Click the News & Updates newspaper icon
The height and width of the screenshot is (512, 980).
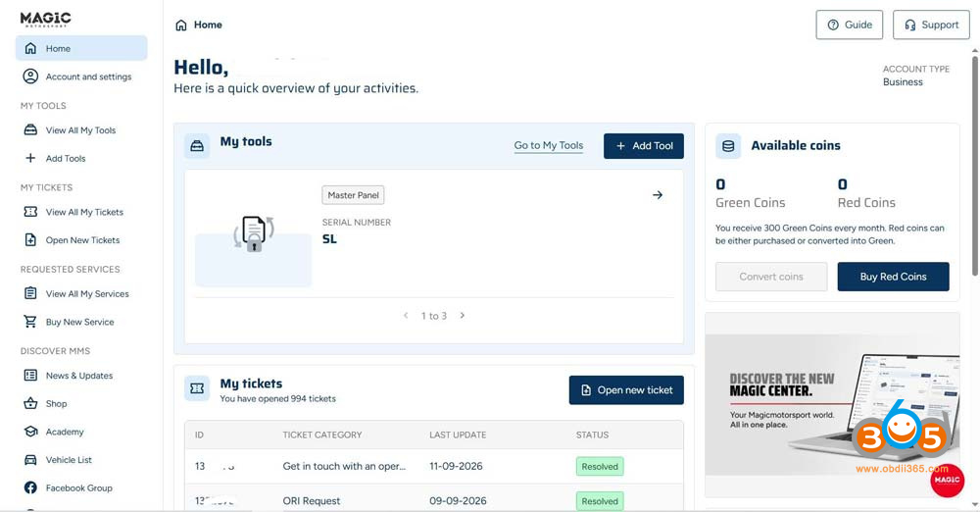[x=30, y=376]
